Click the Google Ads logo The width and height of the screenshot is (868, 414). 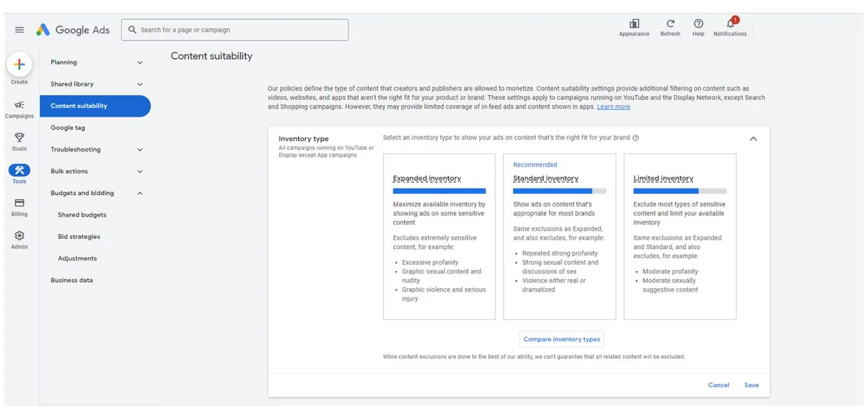tap(73, 30)
